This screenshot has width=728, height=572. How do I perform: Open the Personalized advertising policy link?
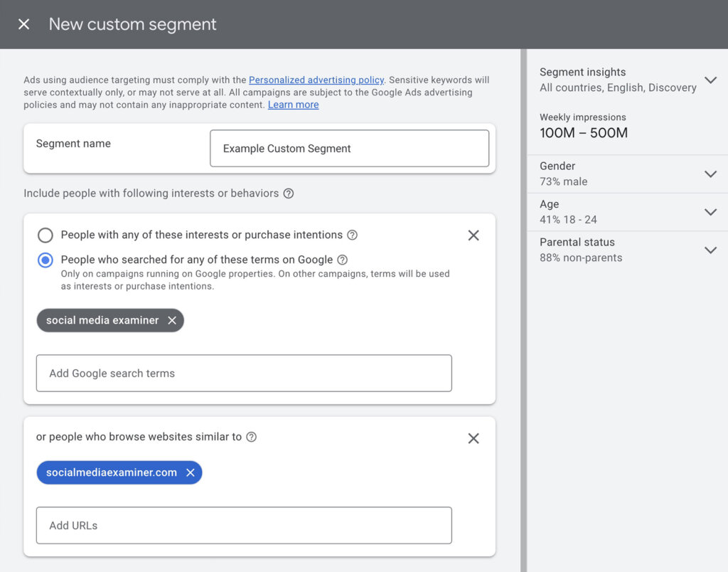pos(316,80)
